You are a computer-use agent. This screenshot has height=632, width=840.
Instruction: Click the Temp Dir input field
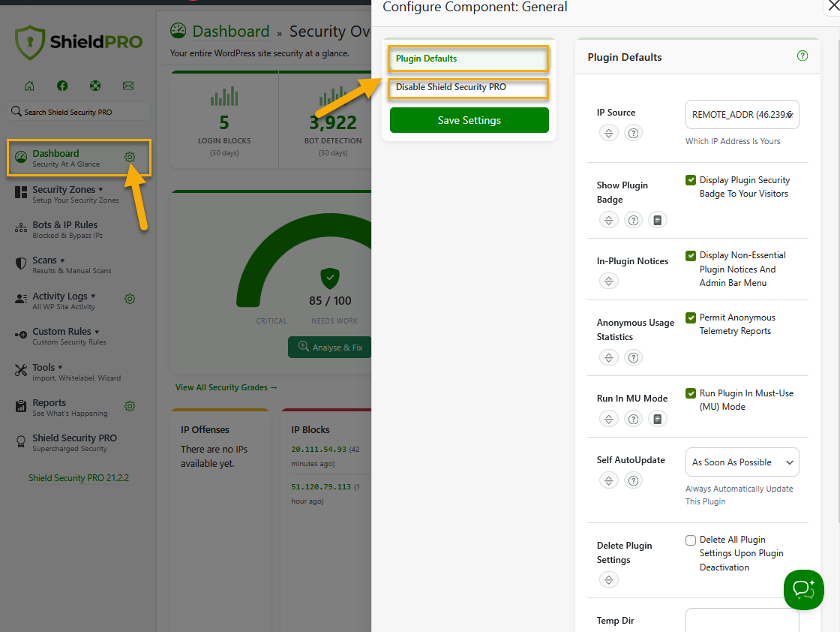[742, 620]
